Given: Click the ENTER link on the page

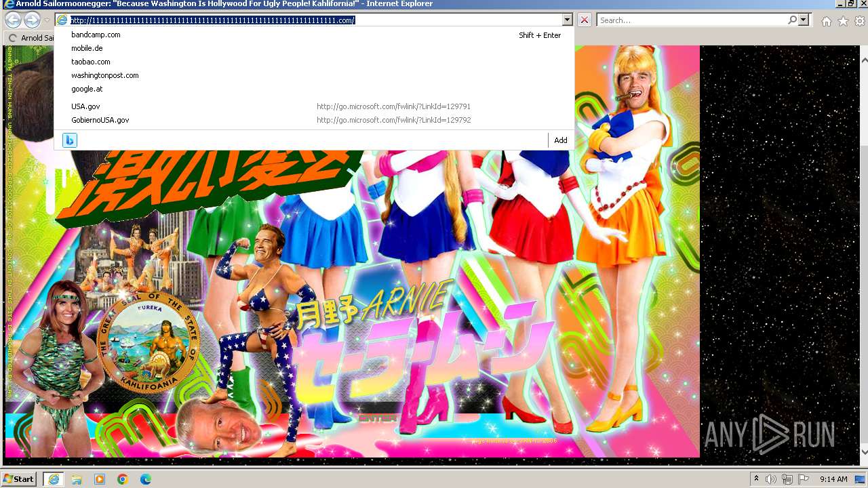Looking at the screenshot, I should [x=378, y=418].
